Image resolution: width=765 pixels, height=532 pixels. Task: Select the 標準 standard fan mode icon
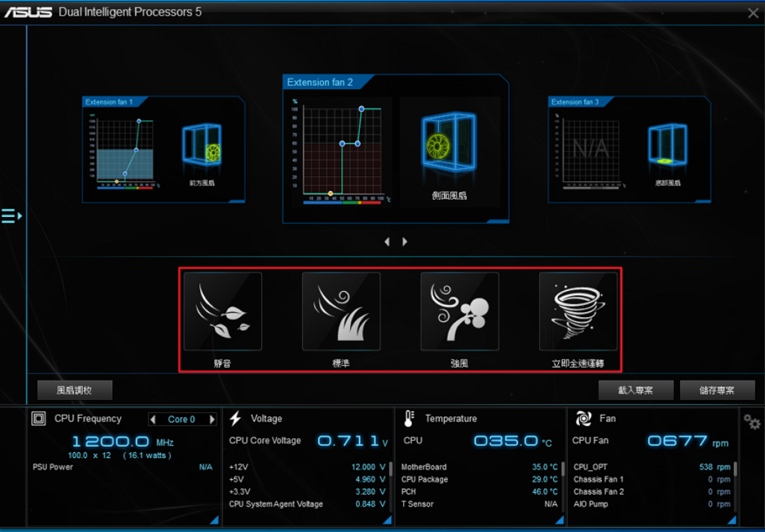[x=341, y=311]
